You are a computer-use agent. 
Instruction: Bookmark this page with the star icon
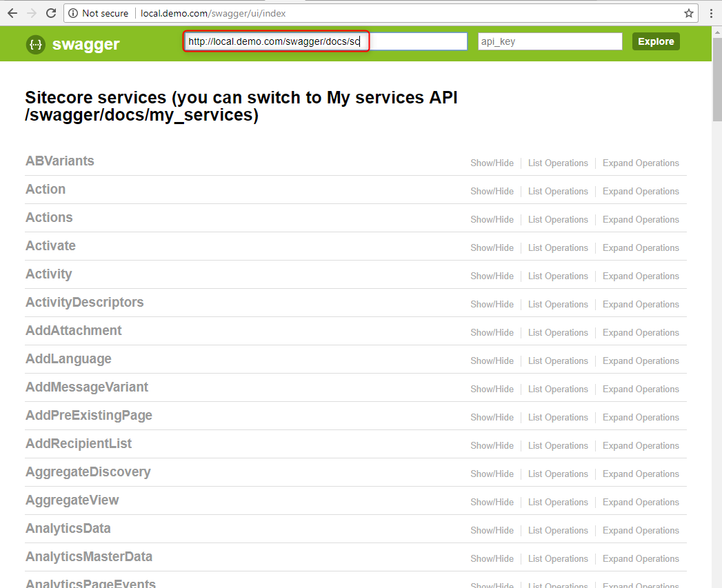(x=689, y=13)
